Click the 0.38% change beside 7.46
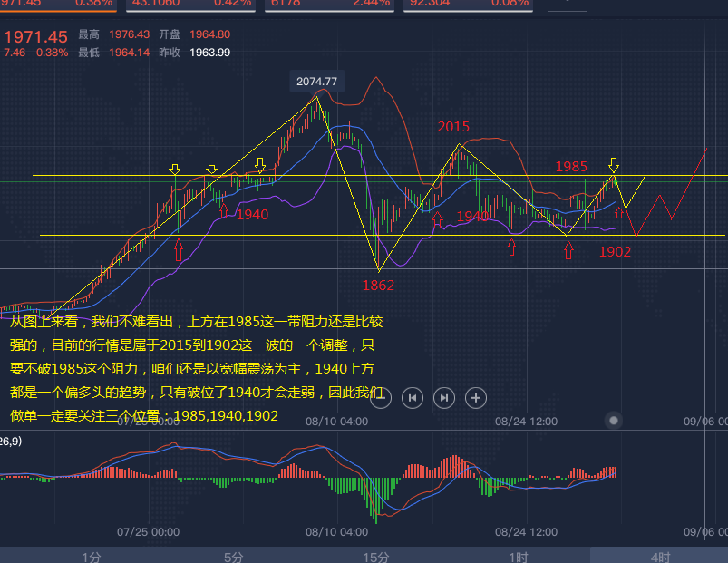 (52, 53)
